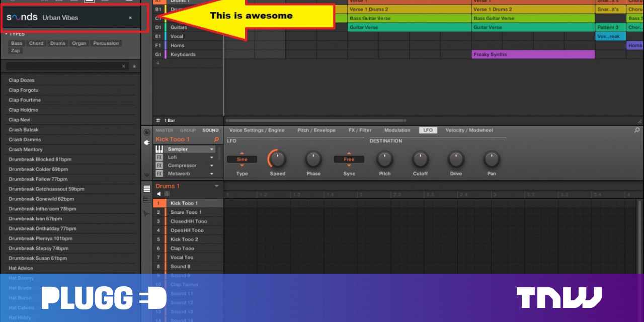Screen dimensions: 644x322
Task: Bypass Lofi via its FX icon
Action: [x=159, y=157]
